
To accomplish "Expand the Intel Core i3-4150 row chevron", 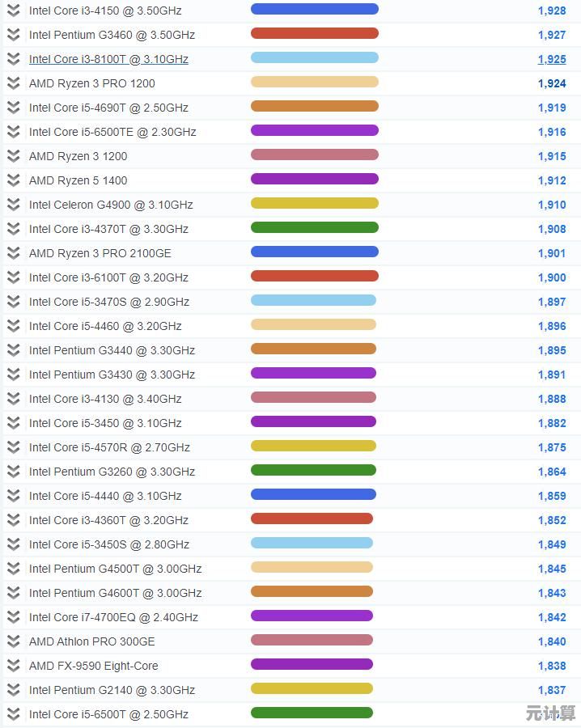I will pos(14,11).
